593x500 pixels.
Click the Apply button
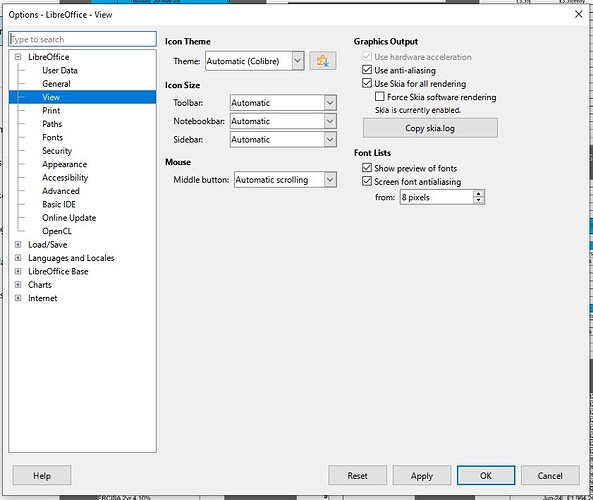[x=422, y=475]
